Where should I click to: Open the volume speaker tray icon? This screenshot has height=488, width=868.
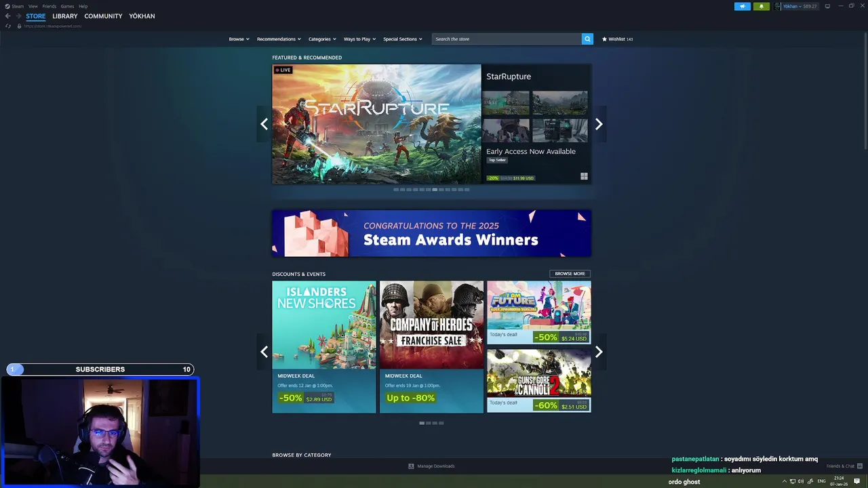[x=801, y=481]
